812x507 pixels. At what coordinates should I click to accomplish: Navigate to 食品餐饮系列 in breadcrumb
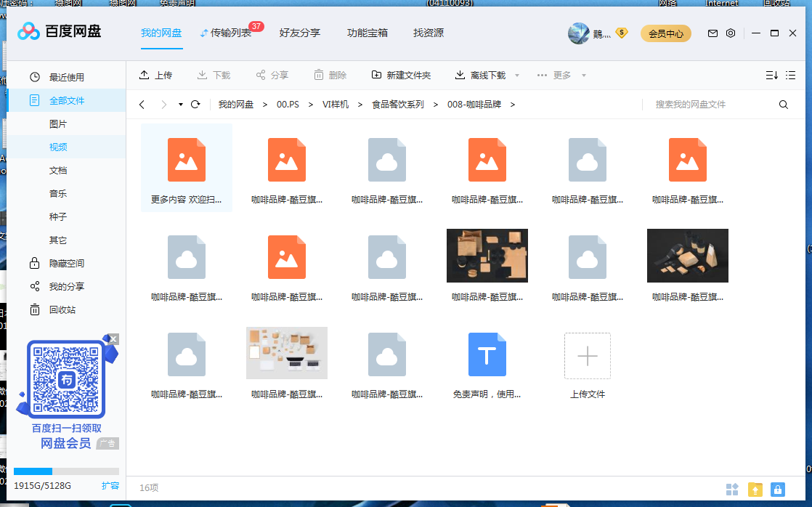pos(398,105)
